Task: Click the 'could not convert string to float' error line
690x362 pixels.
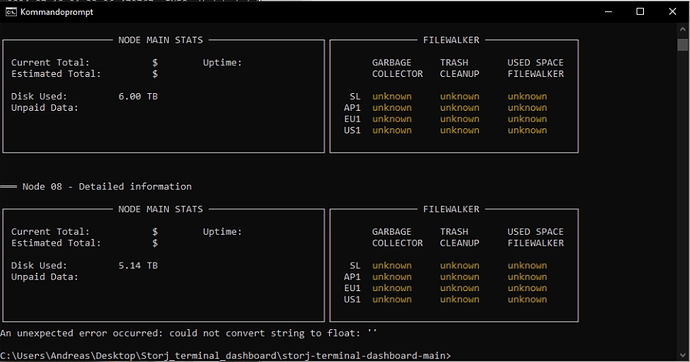Action: coord(189,333)
